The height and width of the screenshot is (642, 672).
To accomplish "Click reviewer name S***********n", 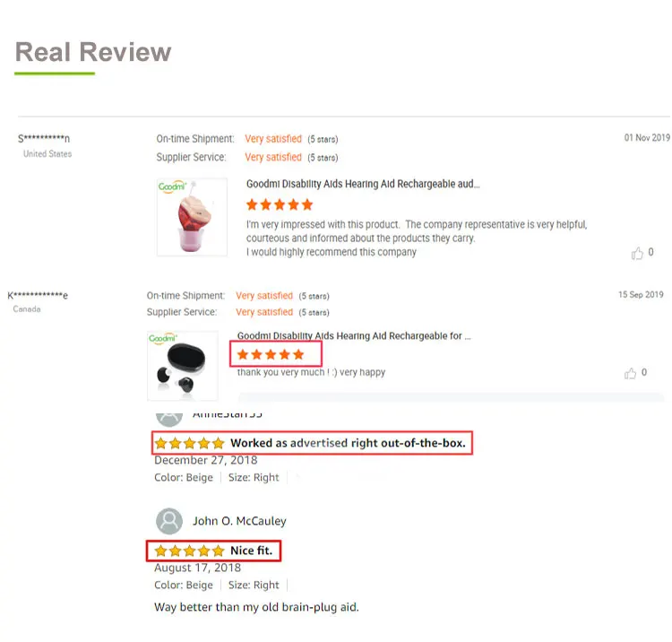I will point(44,138).
